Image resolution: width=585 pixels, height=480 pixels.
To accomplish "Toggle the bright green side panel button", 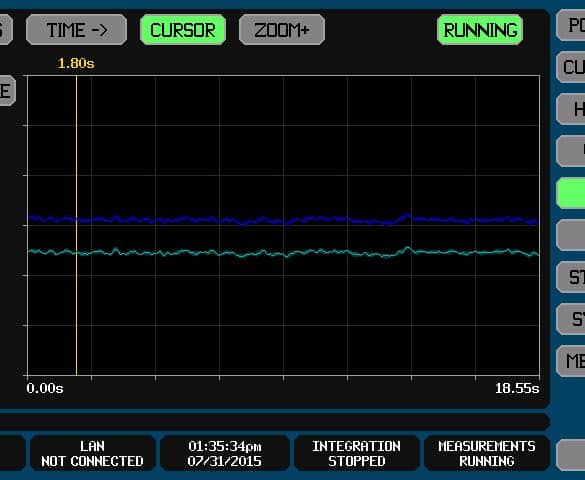I will click(x=571, y=193).
